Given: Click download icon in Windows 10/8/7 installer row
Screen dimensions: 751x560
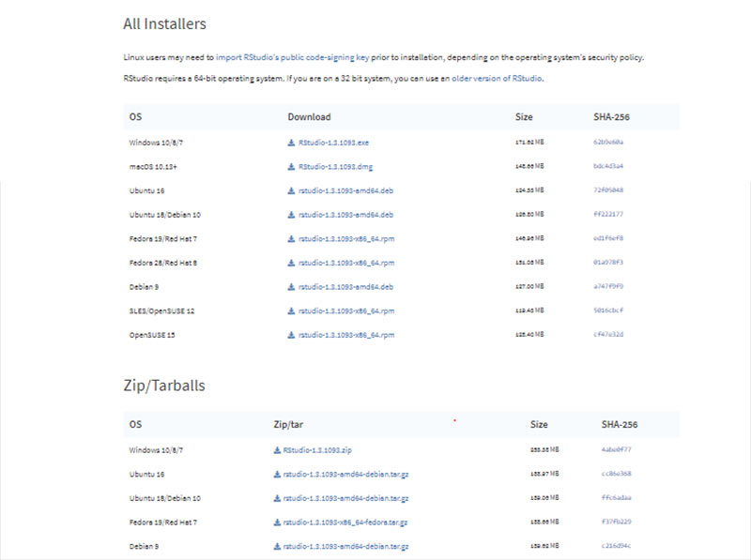Looking at the screenshot, I should click(x=291, y=143).
